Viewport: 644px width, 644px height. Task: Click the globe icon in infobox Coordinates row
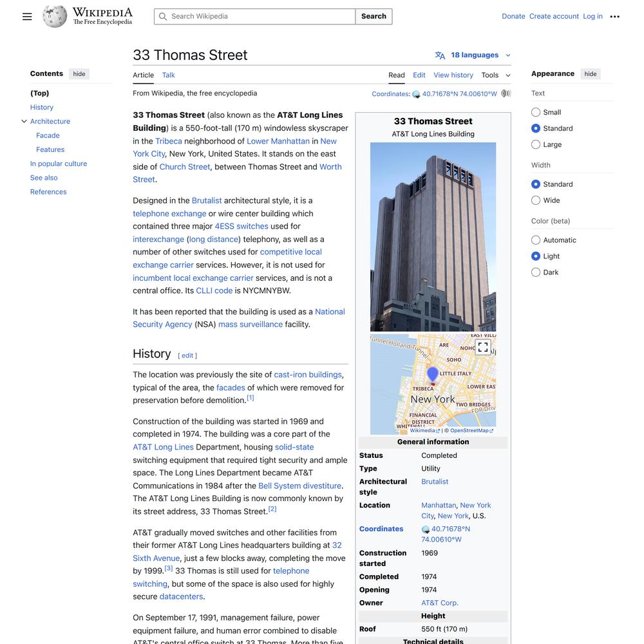pos(426,529)
